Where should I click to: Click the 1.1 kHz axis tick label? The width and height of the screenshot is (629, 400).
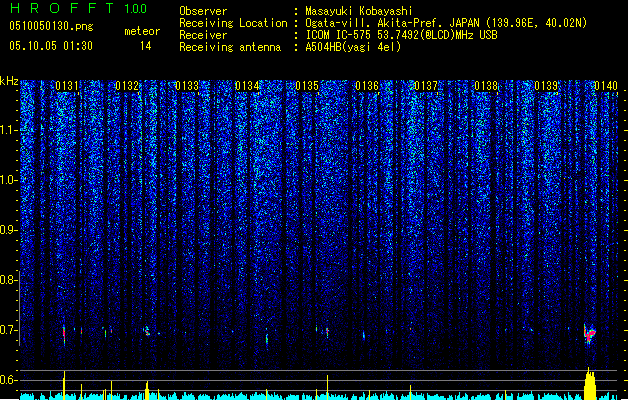coord(8,130)
